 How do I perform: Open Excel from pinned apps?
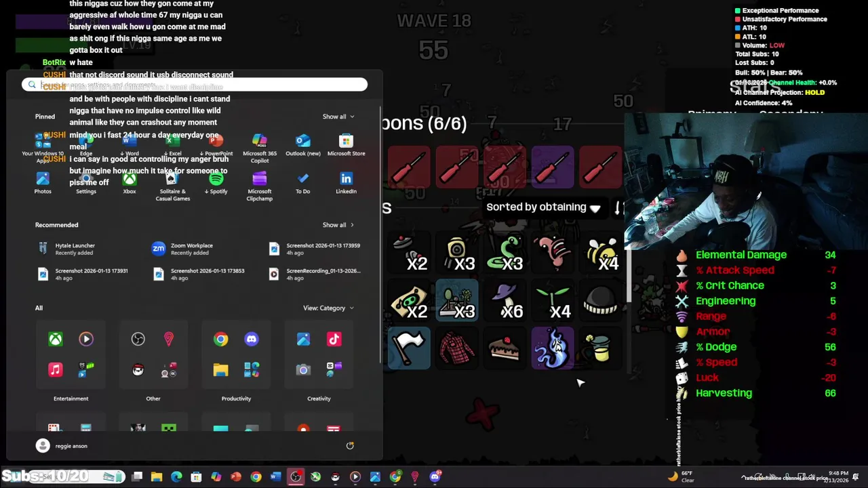coord(173,145)
